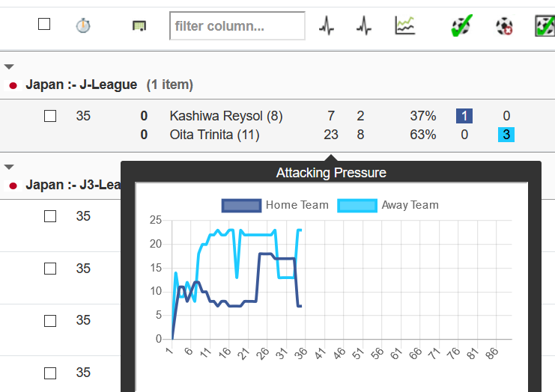Screen dimensions: 555x392
Task: Collapse the Japan J-League group arrow
Action: pyautogui.click(x=9, y=67)
